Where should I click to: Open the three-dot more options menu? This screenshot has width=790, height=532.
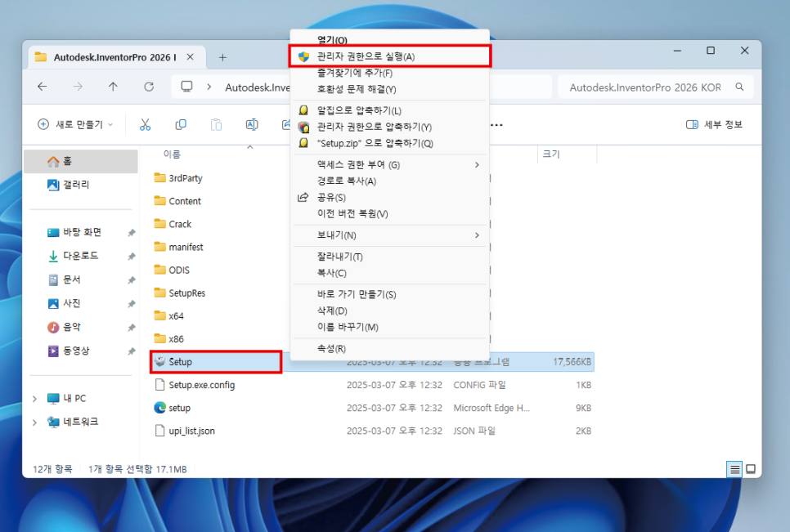(496, 125)
